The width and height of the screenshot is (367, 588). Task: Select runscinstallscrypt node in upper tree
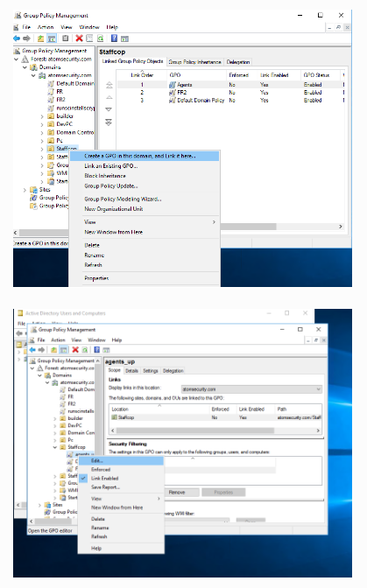[75, 108]
